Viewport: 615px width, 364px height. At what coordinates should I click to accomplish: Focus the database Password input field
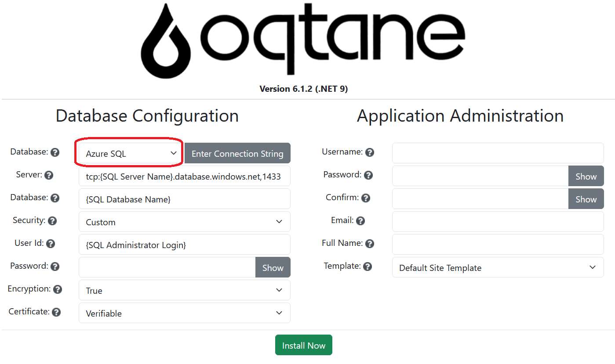coord(167,267)
